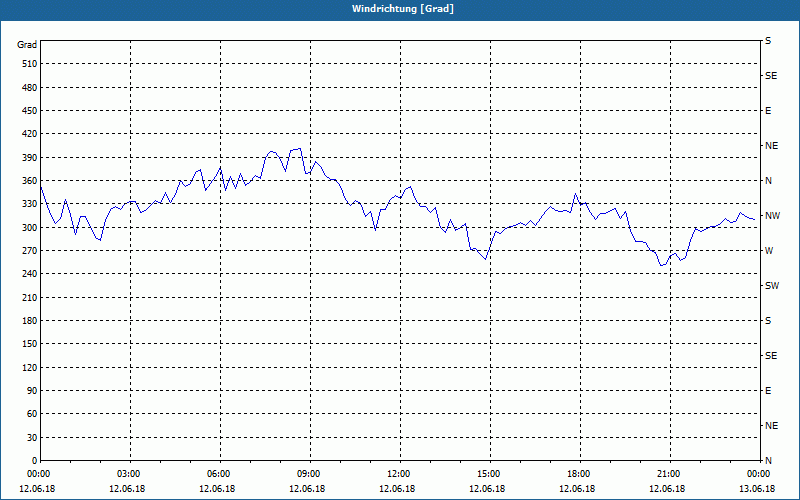Pick the 390 degree axis label

coord(30,158)
